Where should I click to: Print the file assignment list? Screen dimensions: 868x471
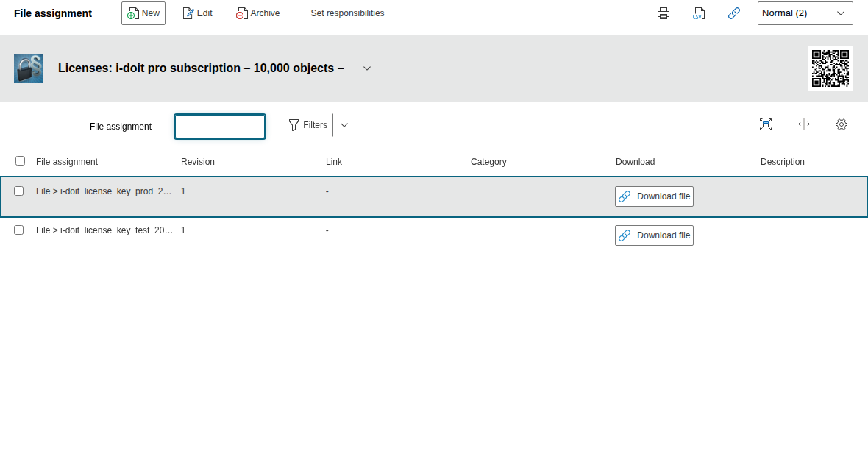(664, 13)
